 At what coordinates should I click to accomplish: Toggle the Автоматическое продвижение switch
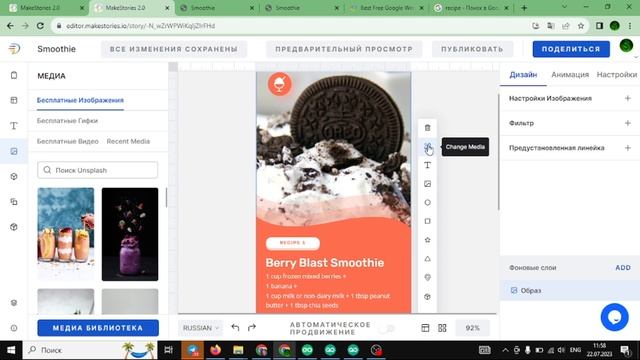pos(387,328)
